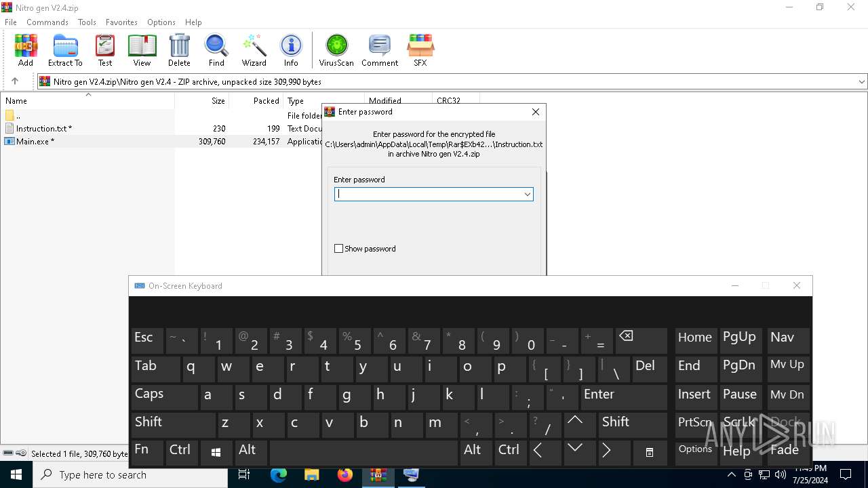Launch Microsoft Edge from taskbar
The image size is (868, 488).
pyautogui.click(x=278, y=474)
